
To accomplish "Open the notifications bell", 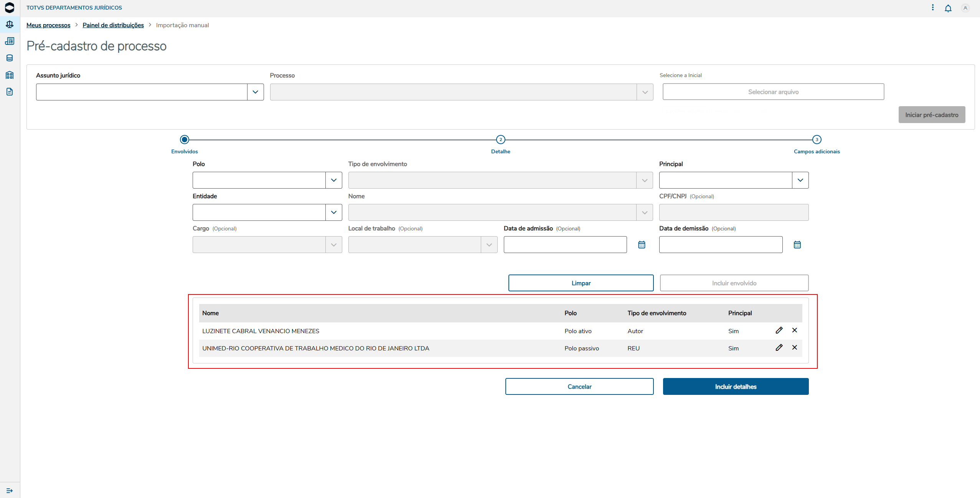I will point(948,8).
